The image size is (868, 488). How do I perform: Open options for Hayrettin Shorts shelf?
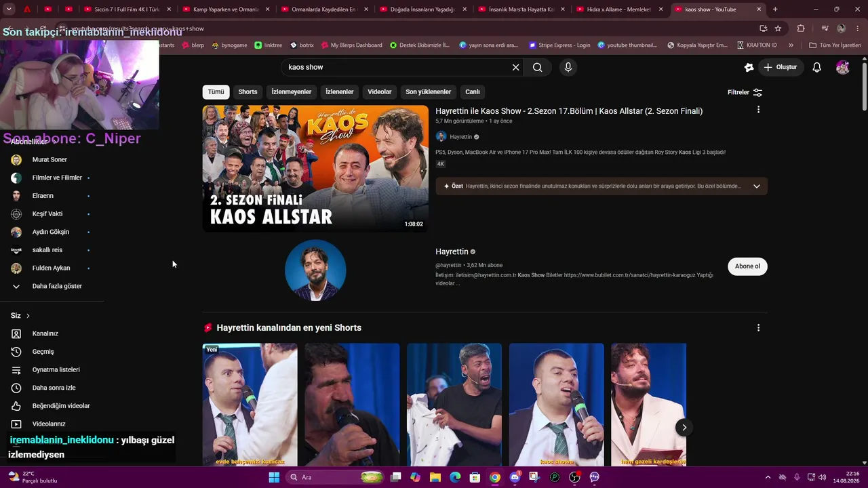tap(758, 328)
